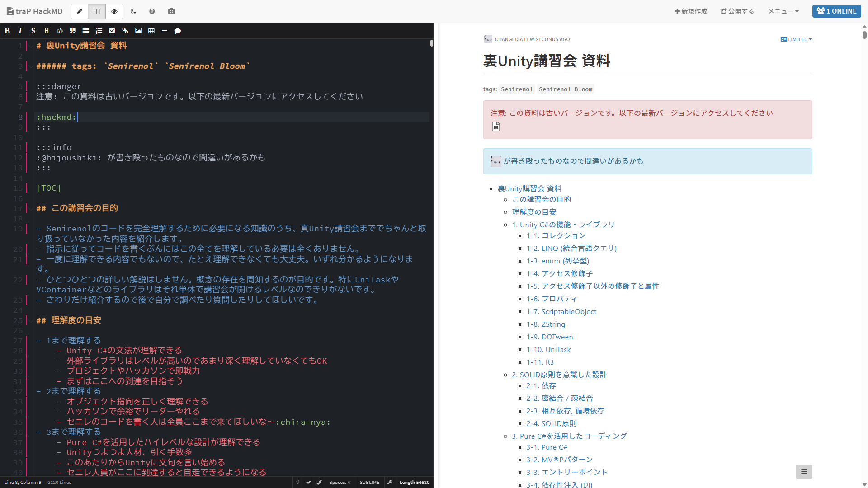Click the camera upload image icon

(171, 11)
